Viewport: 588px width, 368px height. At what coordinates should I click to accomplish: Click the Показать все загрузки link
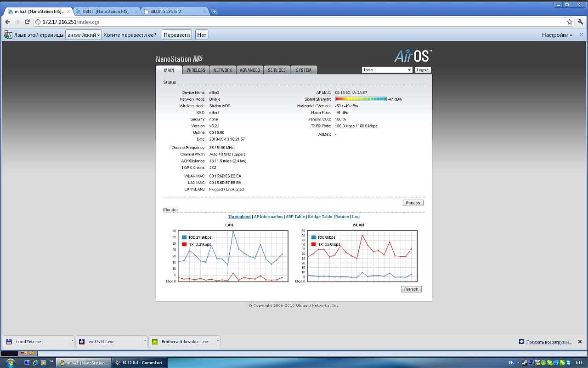pyautogui.click(x=549, y=342)
